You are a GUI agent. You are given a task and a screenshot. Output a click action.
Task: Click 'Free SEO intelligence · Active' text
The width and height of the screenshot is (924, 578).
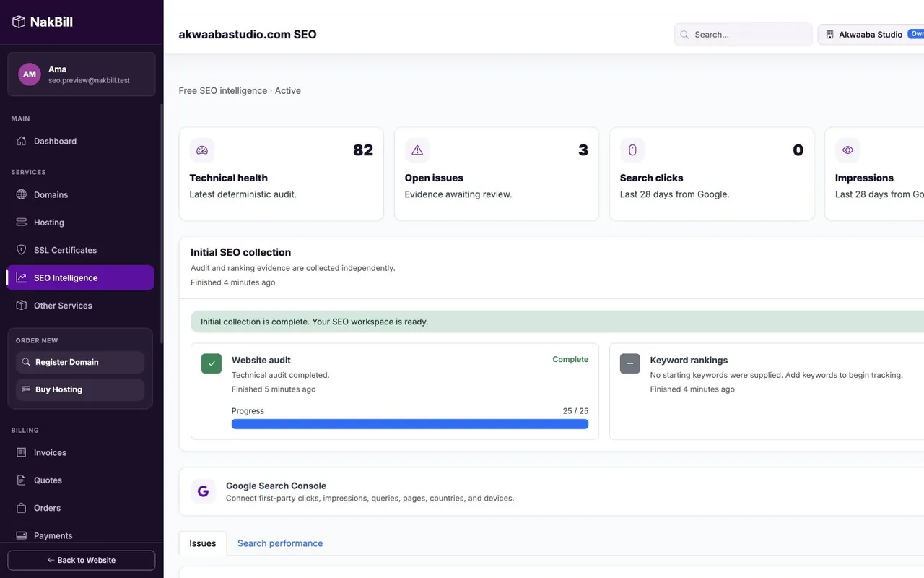click(x=240, y=90)
